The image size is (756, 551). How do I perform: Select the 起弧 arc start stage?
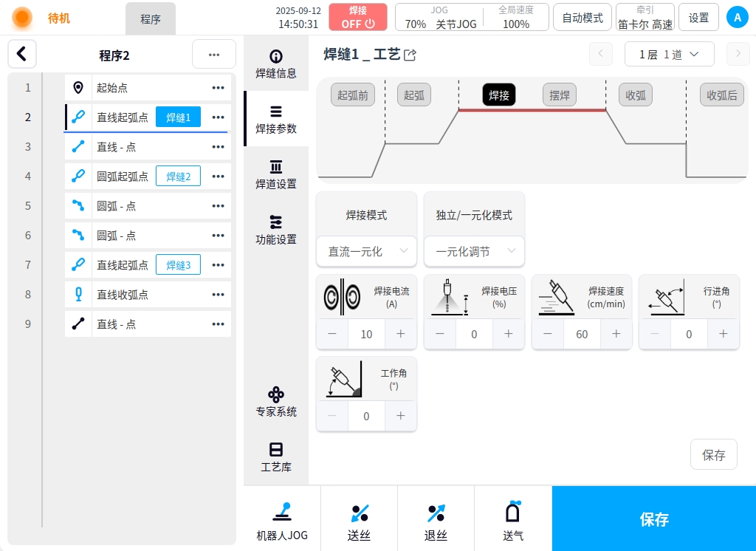tap(414, 95)
